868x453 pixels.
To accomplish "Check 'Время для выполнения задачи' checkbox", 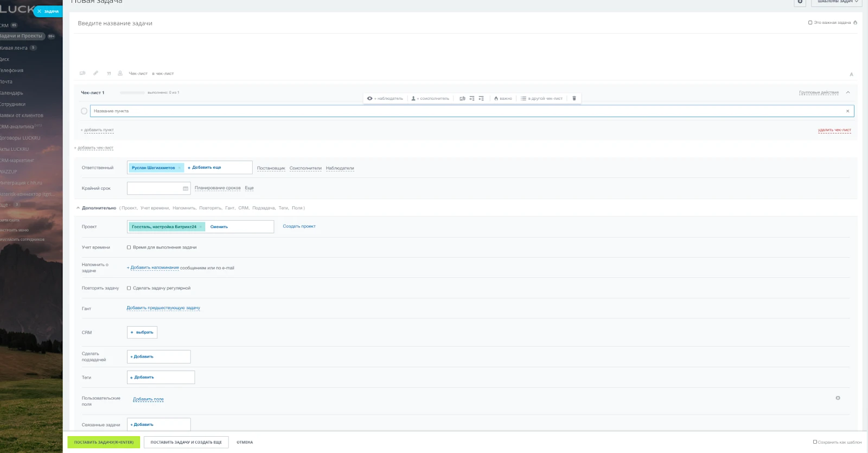I will coord(129,247).
